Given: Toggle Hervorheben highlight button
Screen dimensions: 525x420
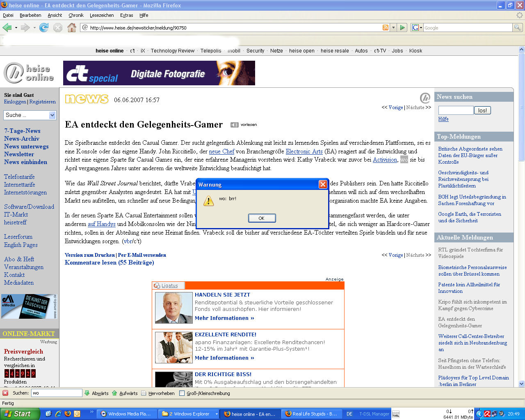Looking at the screenshot, I should click(157, 393).
